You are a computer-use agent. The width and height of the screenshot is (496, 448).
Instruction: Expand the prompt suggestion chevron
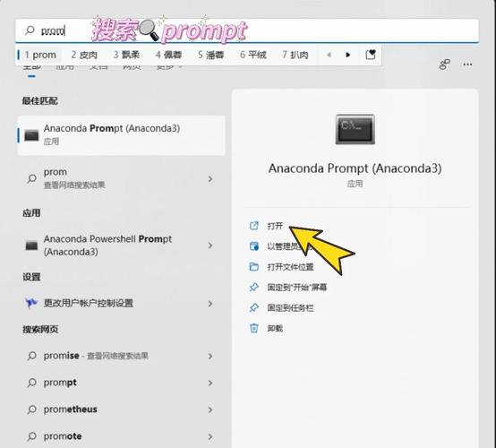click(x=210, y=383)
